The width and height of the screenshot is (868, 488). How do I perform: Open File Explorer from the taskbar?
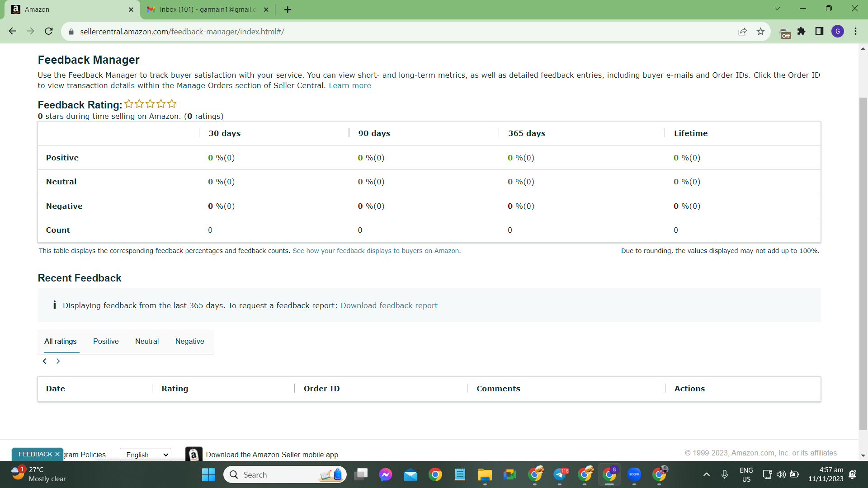(485, 474)
